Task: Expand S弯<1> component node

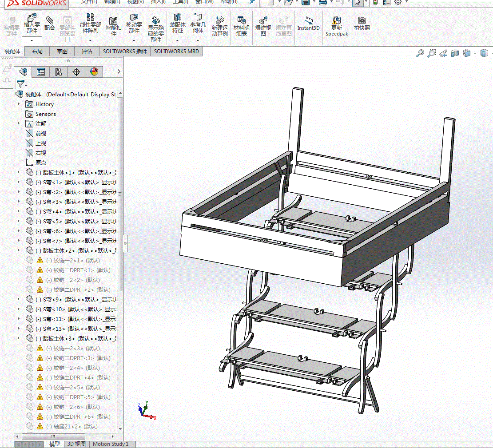Action: 19,182
